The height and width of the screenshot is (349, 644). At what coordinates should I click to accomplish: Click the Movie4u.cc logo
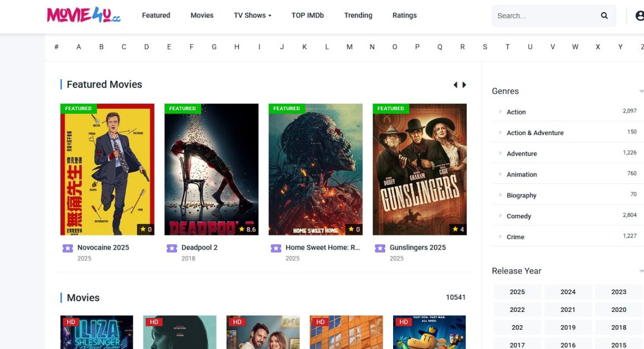(84, 15)
